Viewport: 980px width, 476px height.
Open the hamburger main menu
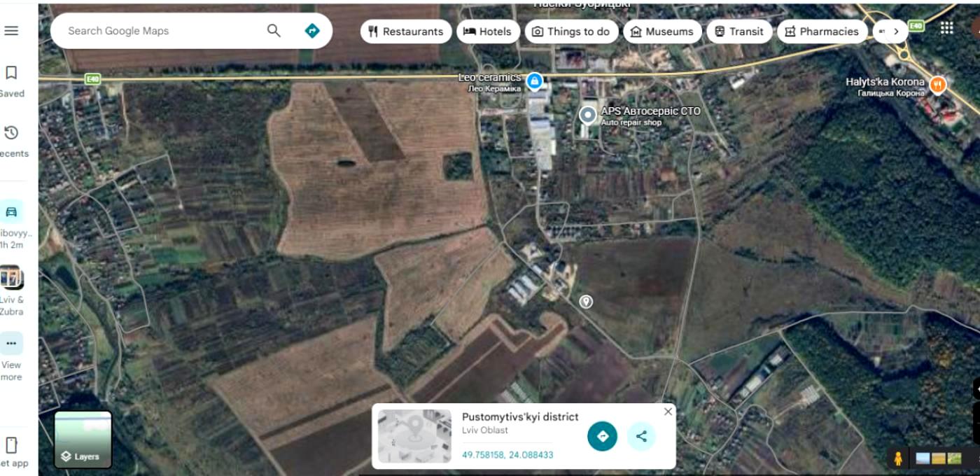tap(11, 31)
